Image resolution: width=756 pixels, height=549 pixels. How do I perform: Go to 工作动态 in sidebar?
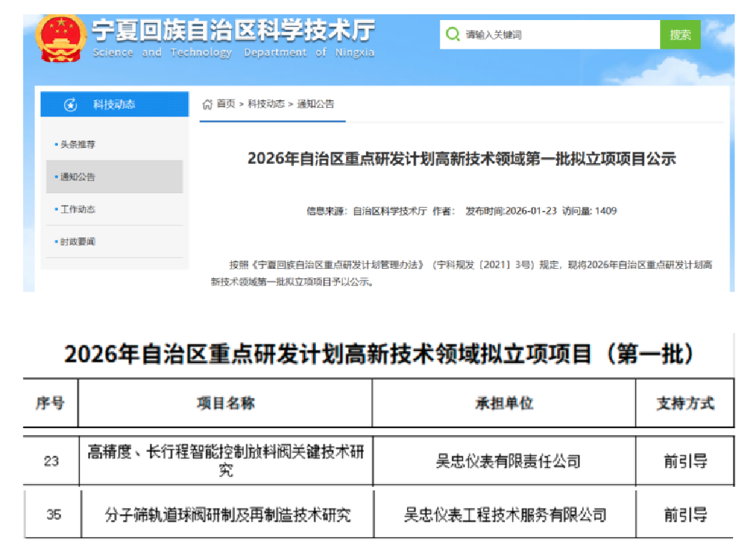pyautogui.click(x=78, y=209)
